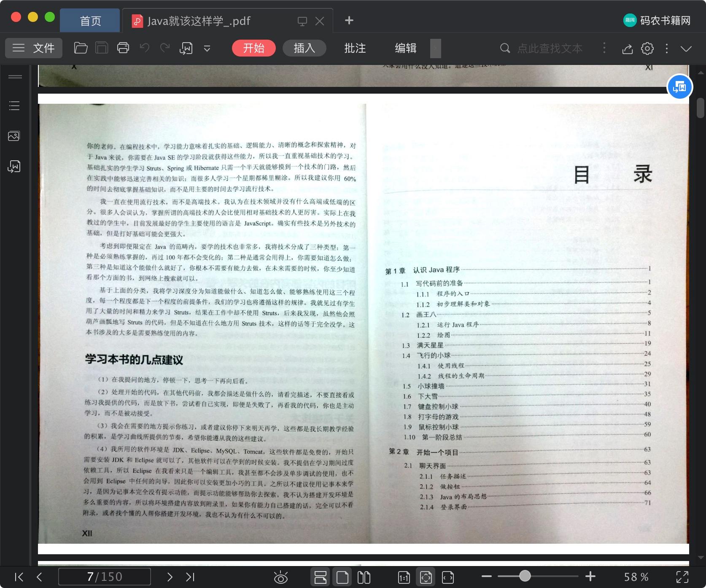The image size is (706, 588).
Task: Click the scroll down arrow
Action: tap(701, 557)
